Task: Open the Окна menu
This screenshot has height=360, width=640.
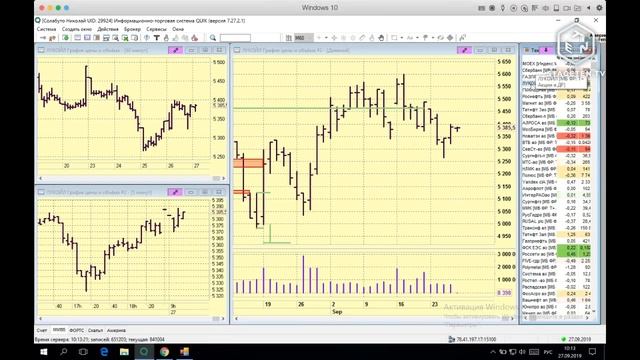Action: (x=178, y=29)
